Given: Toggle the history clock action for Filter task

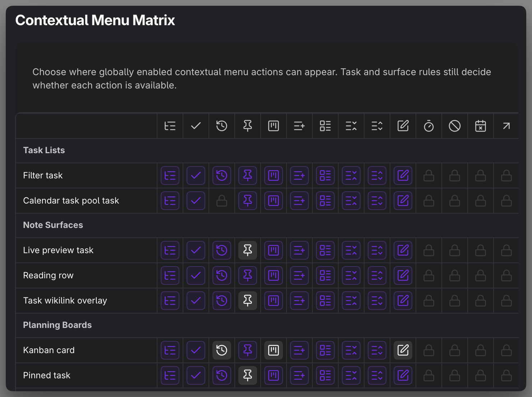Looking at the screenshot, I should coord(222,175).
